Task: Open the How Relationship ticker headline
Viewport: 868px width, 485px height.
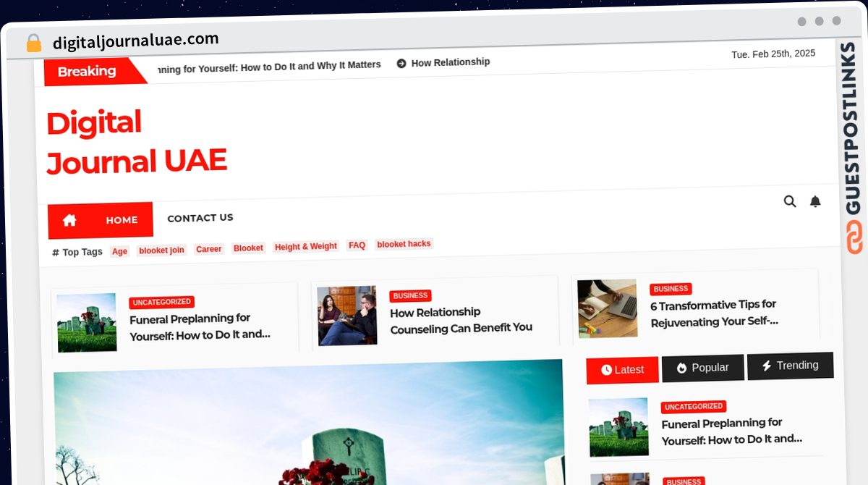Action: pos(450,62)
